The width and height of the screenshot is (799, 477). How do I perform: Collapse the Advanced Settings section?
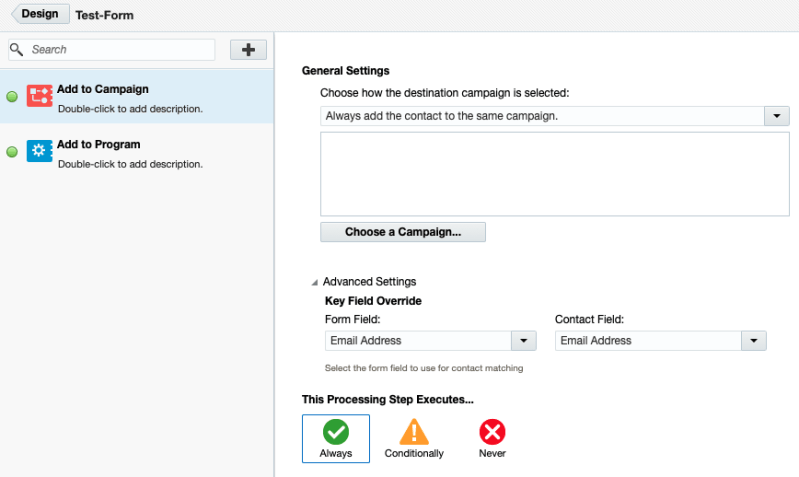pos(314,282)
